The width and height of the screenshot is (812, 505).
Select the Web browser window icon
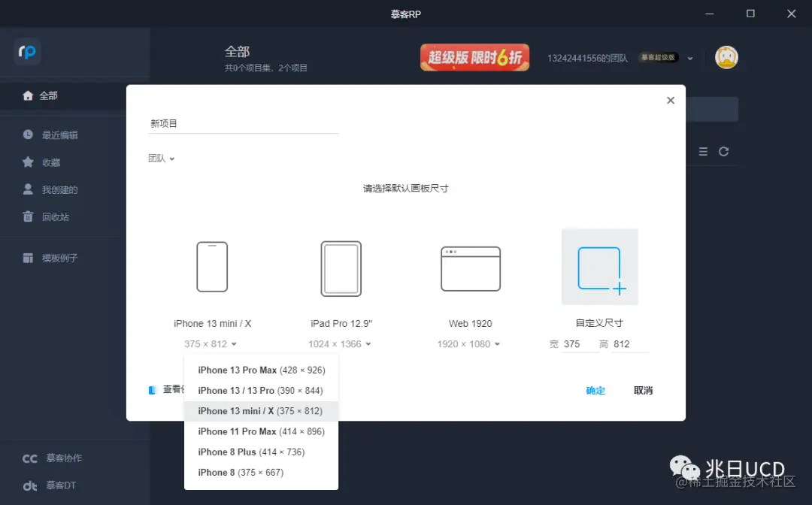471,268
